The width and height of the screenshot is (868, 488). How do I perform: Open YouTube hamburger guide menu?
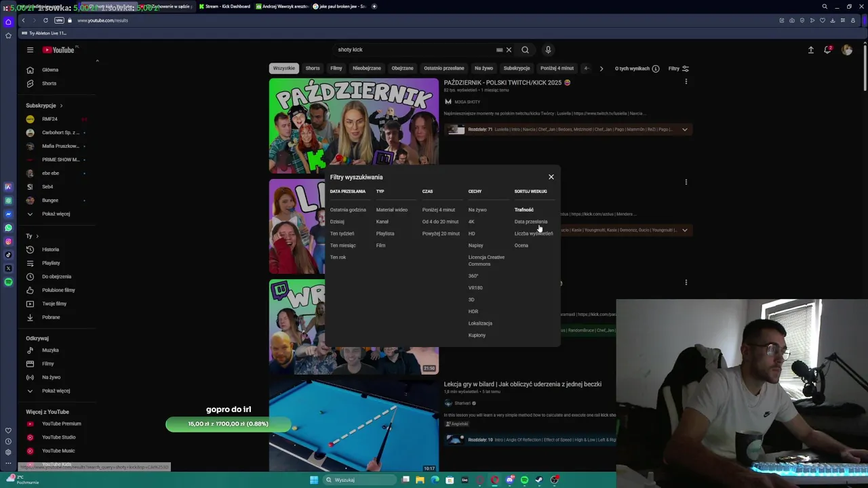point(30,49)
